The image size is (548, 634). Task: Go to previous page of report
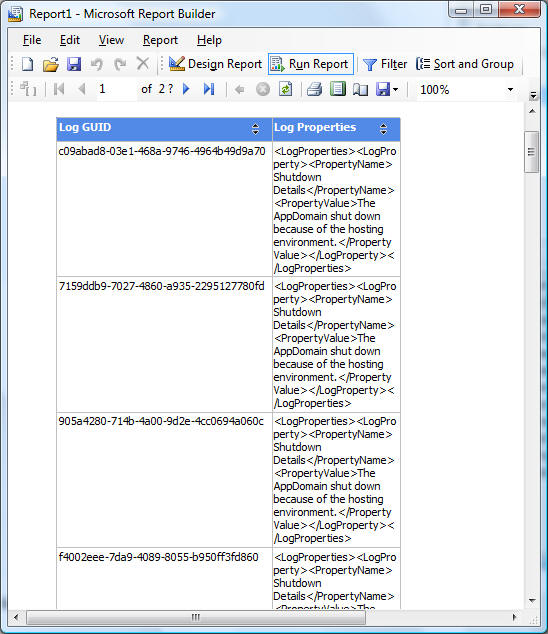click(x=82, y=89)
